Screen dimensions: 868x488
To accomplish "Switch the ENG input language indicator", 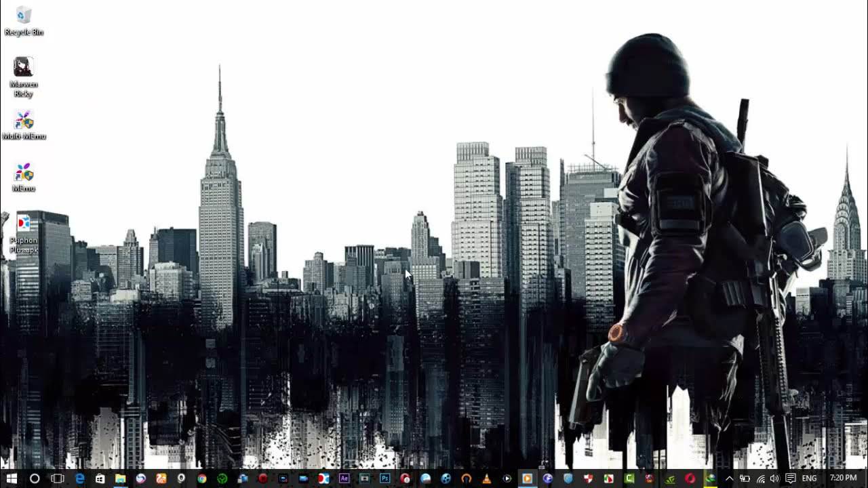I will click(809, 479).
